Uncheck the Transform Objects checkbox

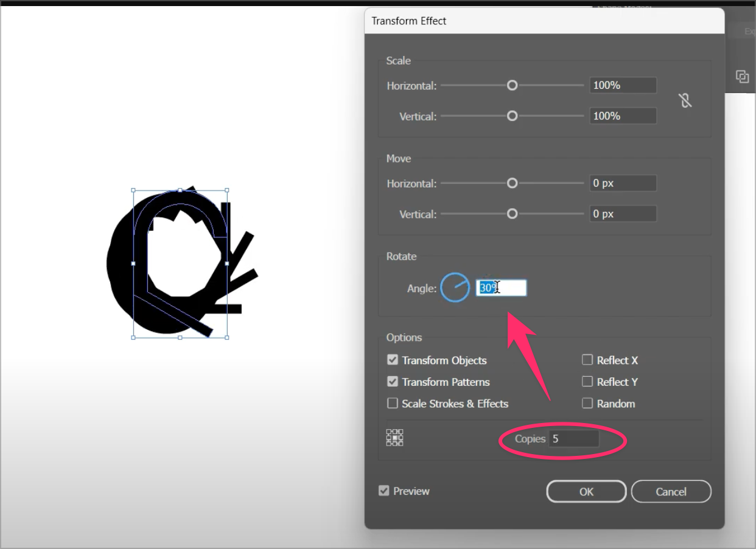(x=393, y=360)
